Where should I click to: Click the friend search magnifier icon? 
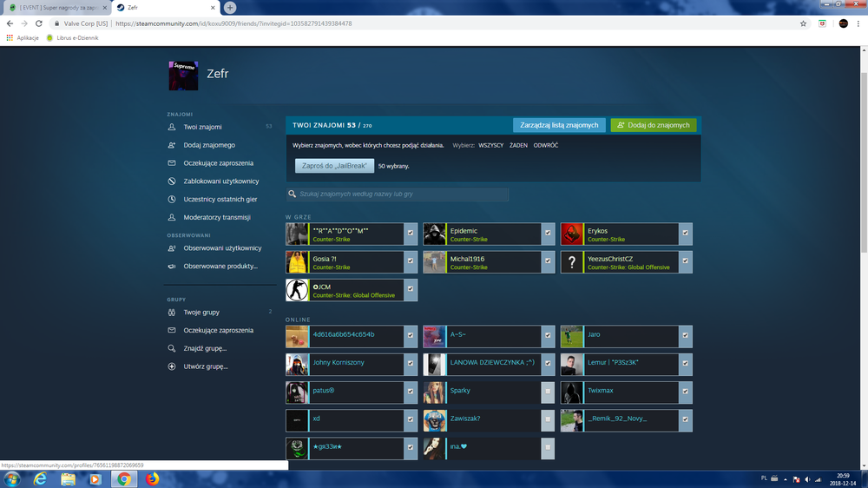click(x=293, y=194)
